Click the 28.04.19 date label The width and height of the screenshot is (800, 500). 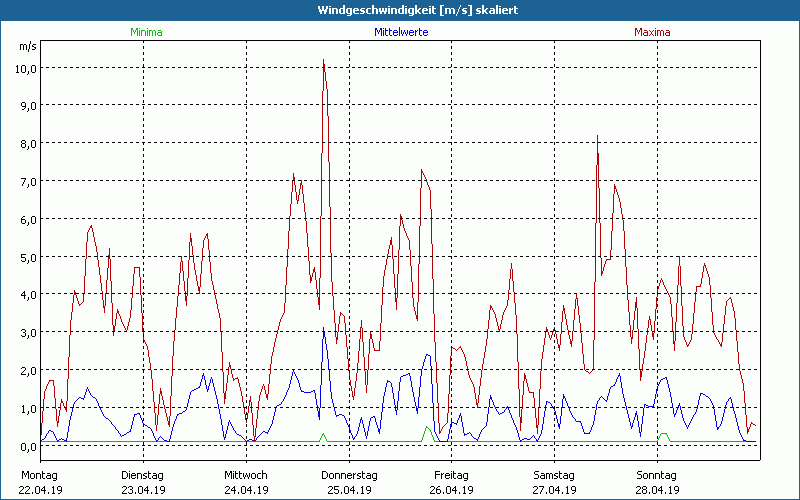pos(656,490)
